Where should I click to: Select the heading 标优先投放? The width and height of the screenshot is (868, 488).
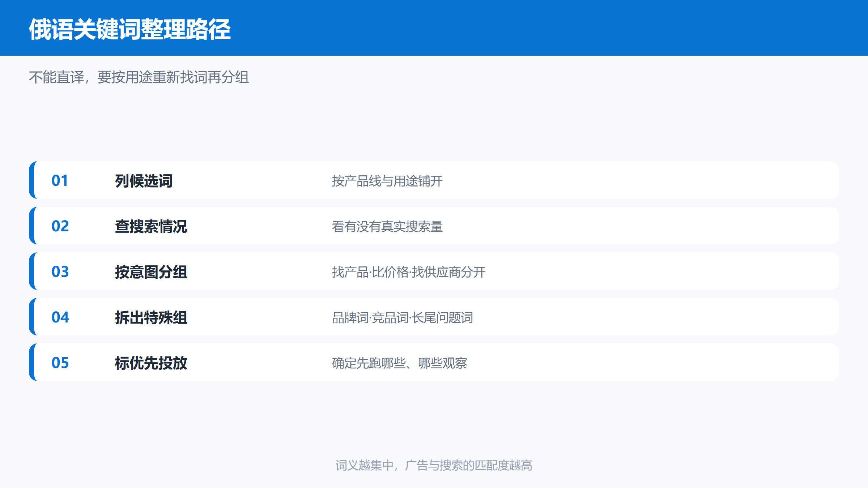pyautogui.click(x=151, y=363)
